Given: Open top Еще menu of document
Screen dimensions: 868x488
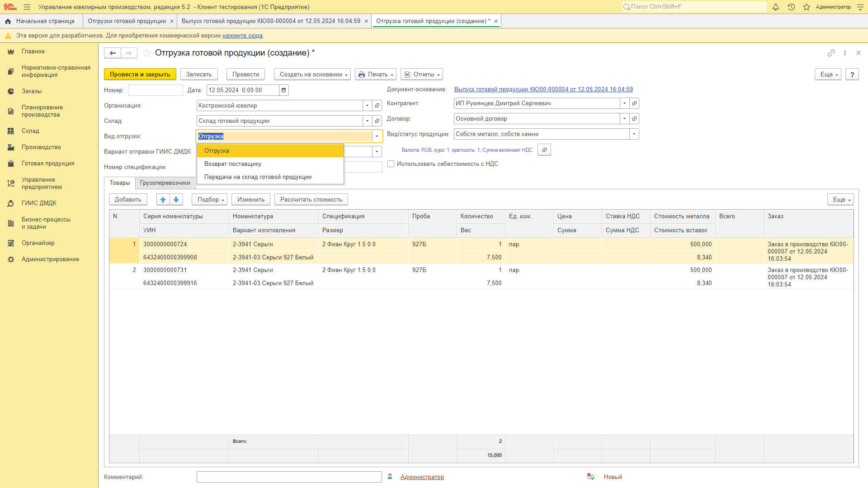Looking at the screenshot, I should click(x=828, y=75).
